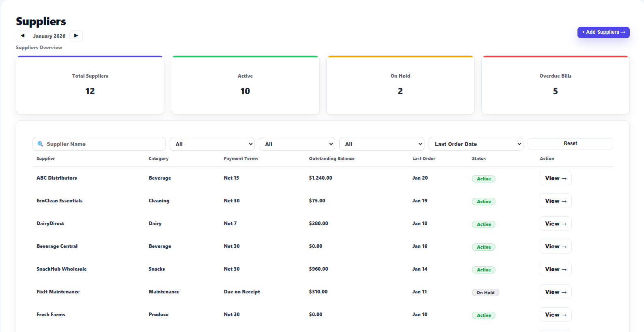Click the Action column header
The height and width of the screenshot is (332, 644).
(547, 158)
